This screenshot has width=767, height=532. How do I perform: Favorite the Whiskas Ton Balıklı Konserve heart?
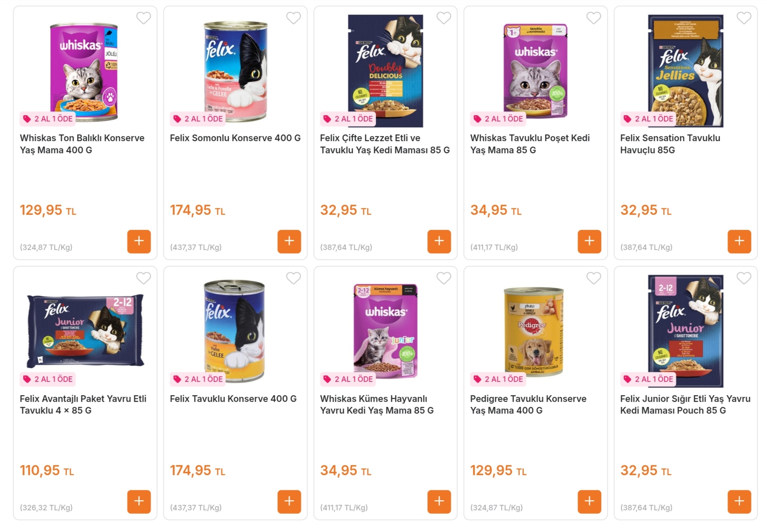143,18
